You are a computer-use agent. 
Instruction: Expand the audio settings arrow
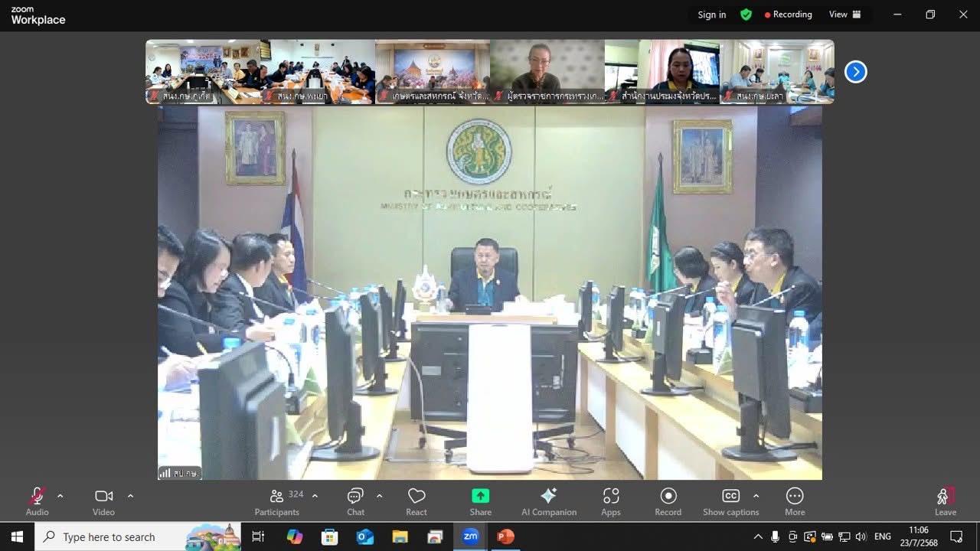click(x=60, y=496)
